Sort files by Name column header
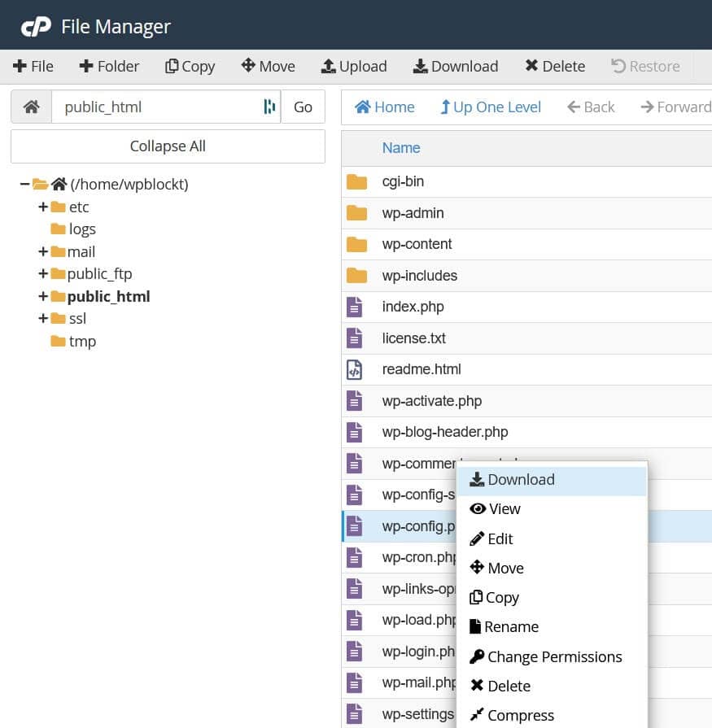Screen dimensions: 712x728 click(401, 148)
